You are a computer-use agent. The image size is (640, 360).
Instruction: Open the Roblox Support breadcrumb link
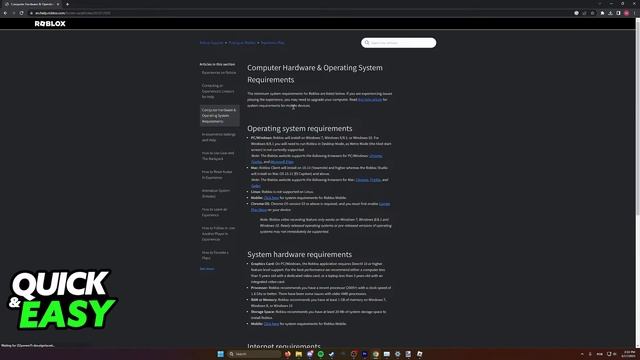(x=211, y=43)
